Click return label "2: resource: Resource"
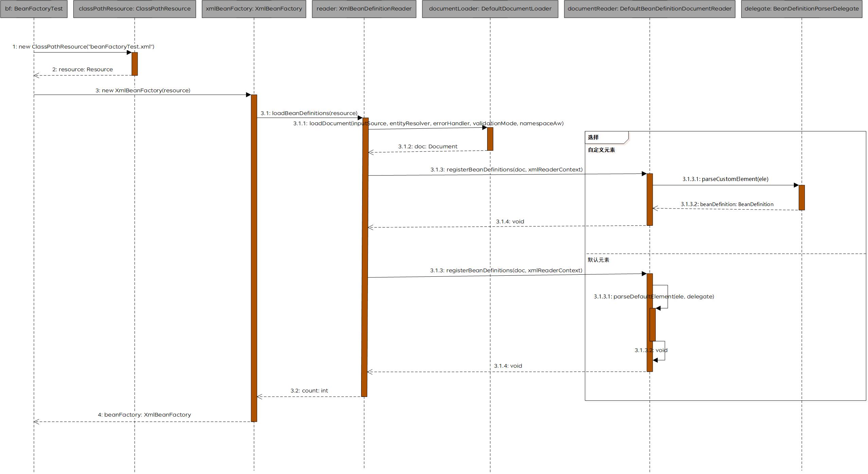 click(x=83, y=69)
